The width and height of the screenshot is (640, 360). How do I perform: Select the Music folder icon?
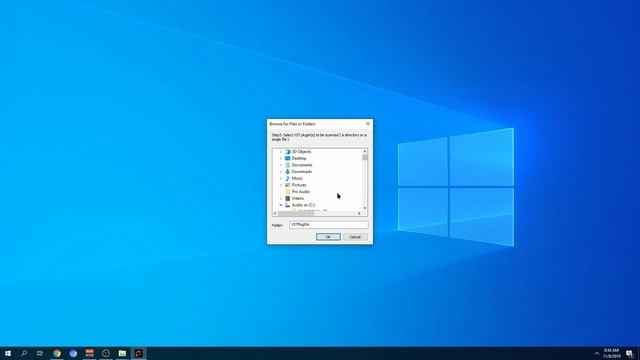tap(287, 178)
